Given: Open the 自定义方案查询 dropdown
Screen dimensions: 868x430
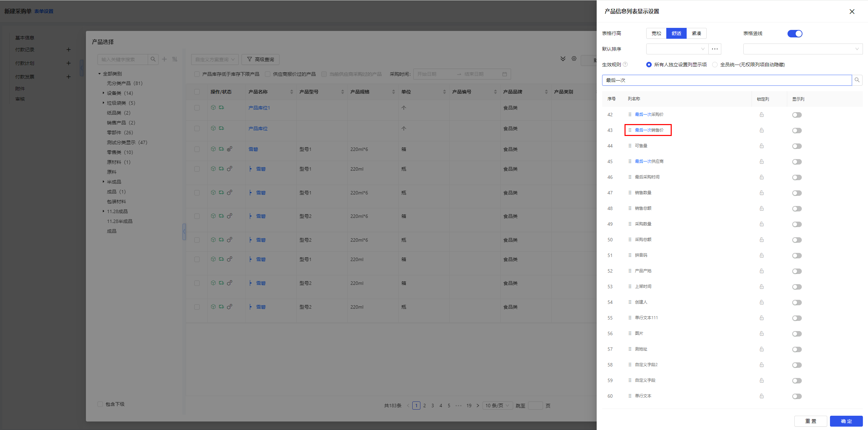Looking at the screenshot, I should pos(215,59).
